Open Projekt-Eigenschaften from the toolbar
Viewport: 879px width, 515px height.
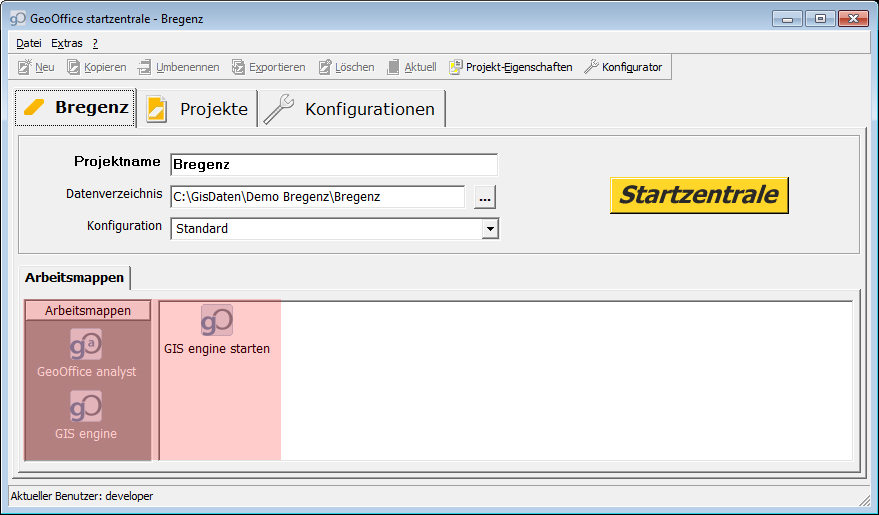pos(510,67)
